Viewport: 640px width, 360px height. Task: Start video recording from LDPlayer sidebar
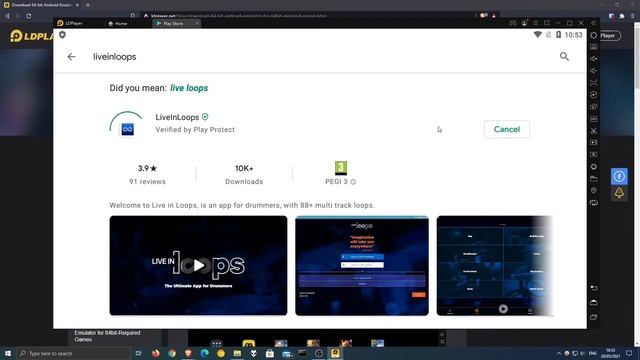click(x=593, y=142)
